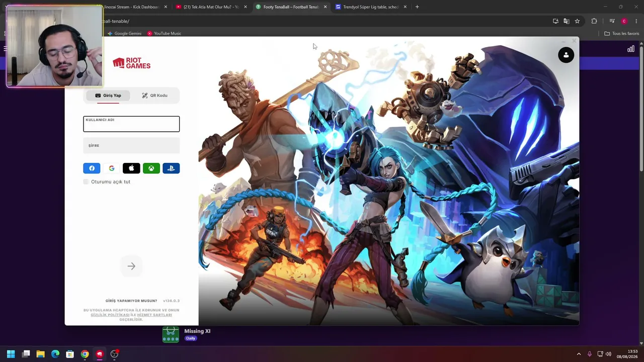Open the account profile icon in Riot window
This screenshot has height=362, width=644.
pyautogui.click(x=566, y=55)
